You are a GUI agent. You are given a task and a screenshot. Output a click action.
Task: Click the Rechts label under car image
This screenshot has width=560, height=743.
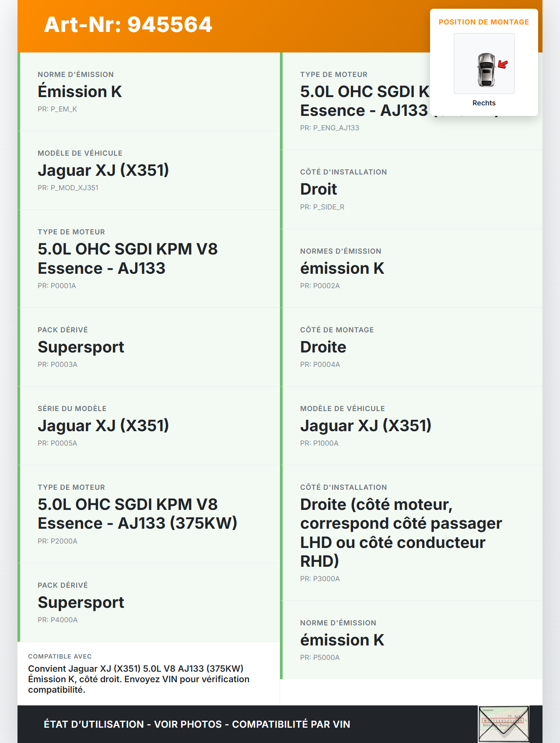pyautogui.click(x=484, y=103)
